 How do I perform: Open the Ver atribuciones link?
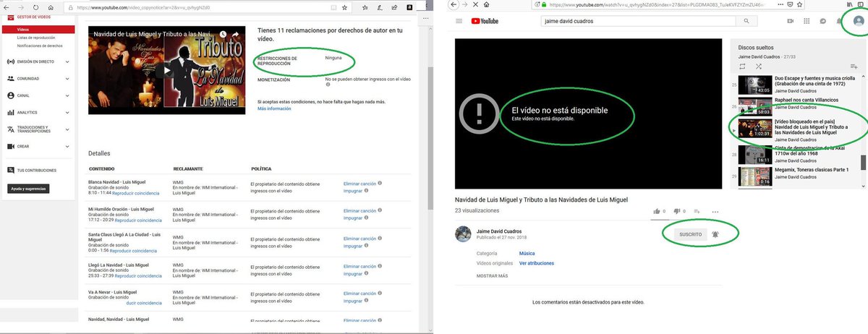(536, 263)
